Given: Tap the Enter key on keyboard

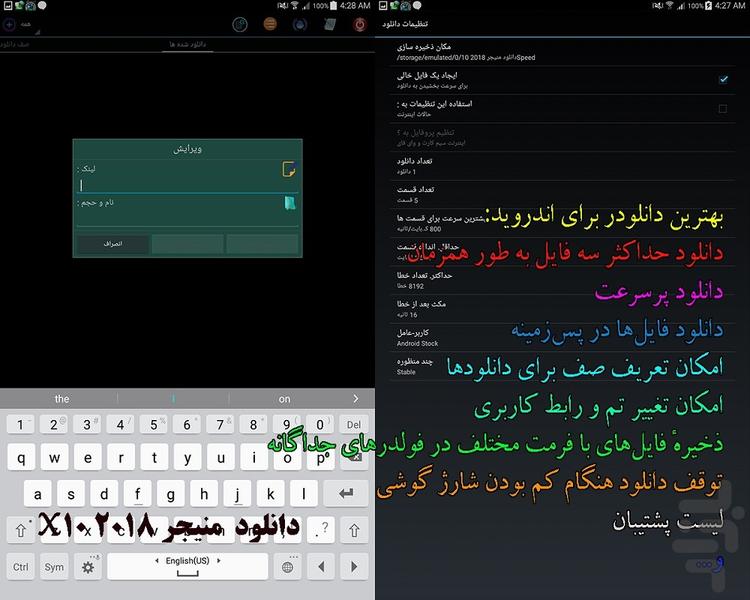Looking at the screenshot, I should tap(346, 493).
